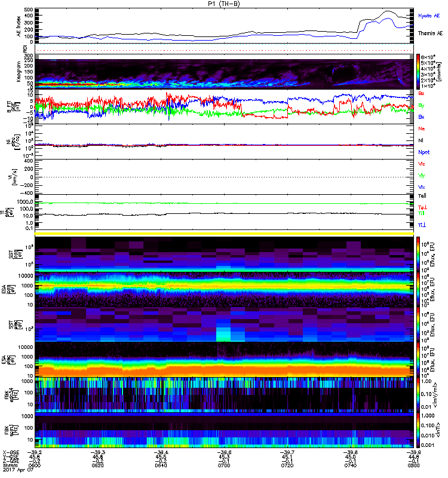Select the Themis AE legend label
The width and height of the screenshot is (448, 478).
[430, 33]
